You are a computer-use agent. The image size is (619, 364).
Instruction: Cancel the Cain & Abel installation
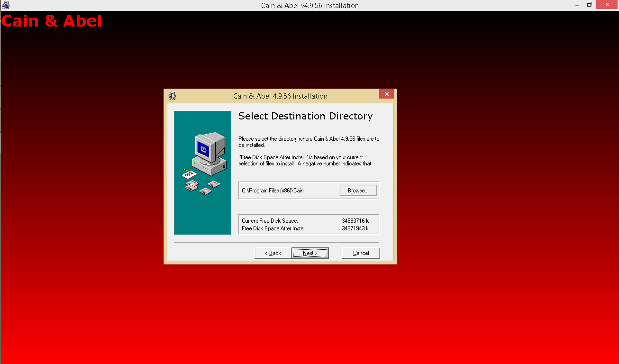(361, 253)
